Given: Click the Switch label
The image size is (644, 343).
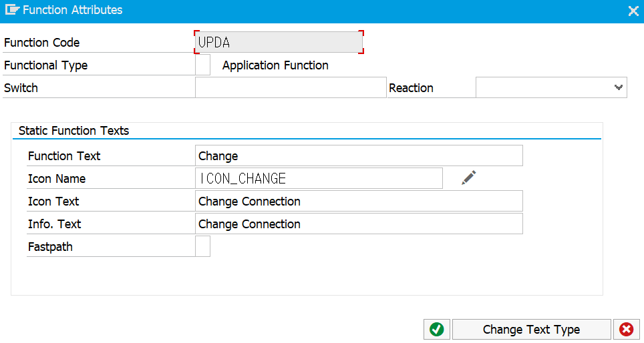Looking at the screenshot, I should [21, 88].
